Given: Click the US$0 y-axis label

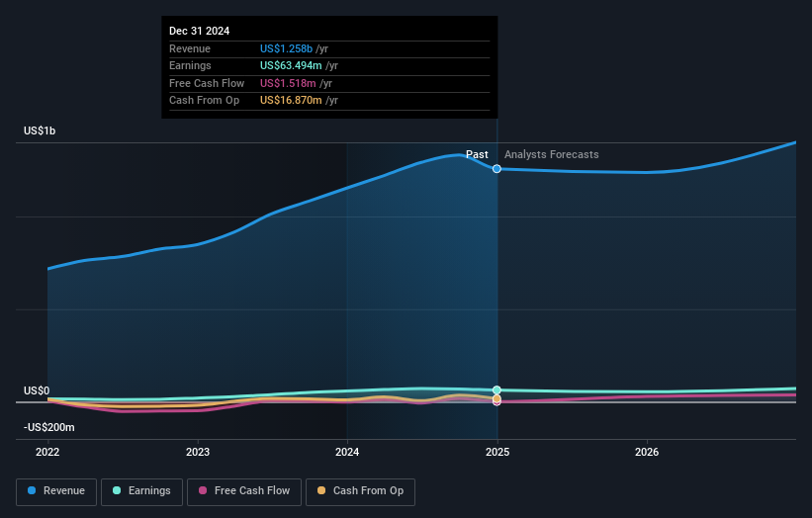Looking at the screenshot, I should [x=37, y=390].
